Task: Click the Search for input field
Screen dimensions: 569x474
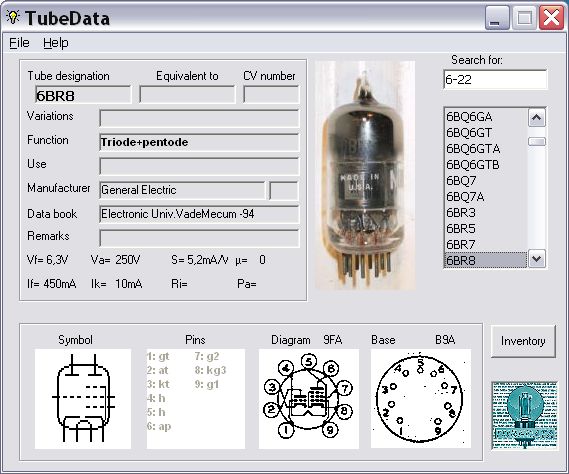Action: [x=495, y=79]
